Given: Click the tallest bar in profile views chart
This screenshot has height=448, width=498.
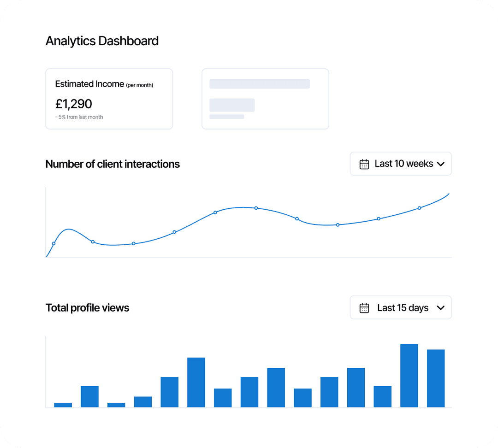Looking at the screenshot, I should pyautogui.click(x=409, y=376).
